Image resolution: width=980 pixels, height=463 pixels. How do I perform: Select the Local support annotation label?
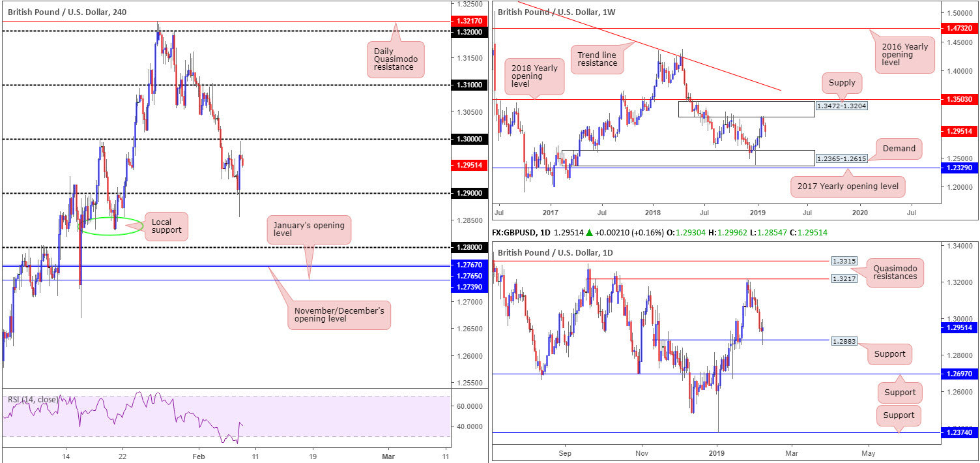[166, 227]
